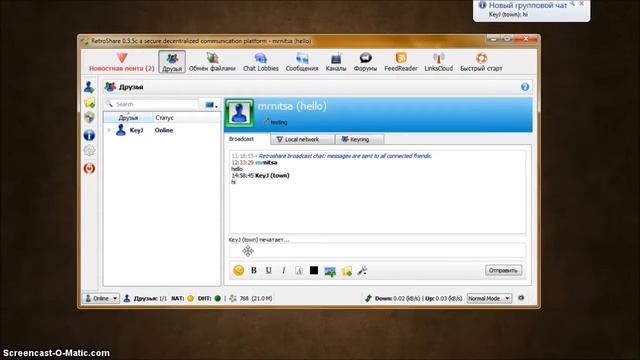Open Форумы forums section
This screenshot has height=360, width=640.
tap(365, 62)
